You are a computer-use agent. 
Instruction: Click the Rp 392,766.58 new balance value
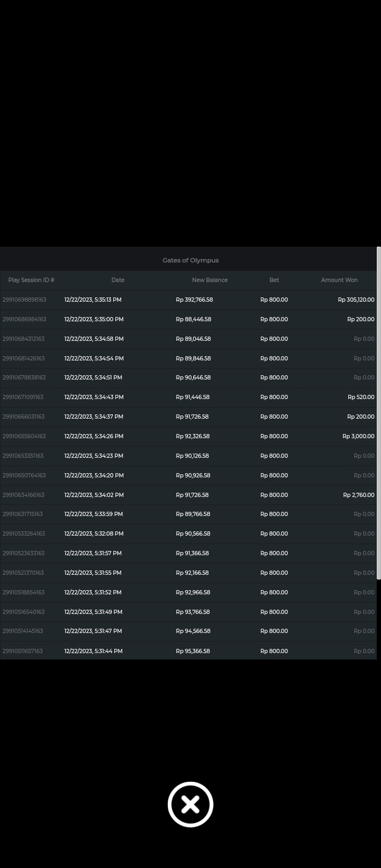click(194, 300)
